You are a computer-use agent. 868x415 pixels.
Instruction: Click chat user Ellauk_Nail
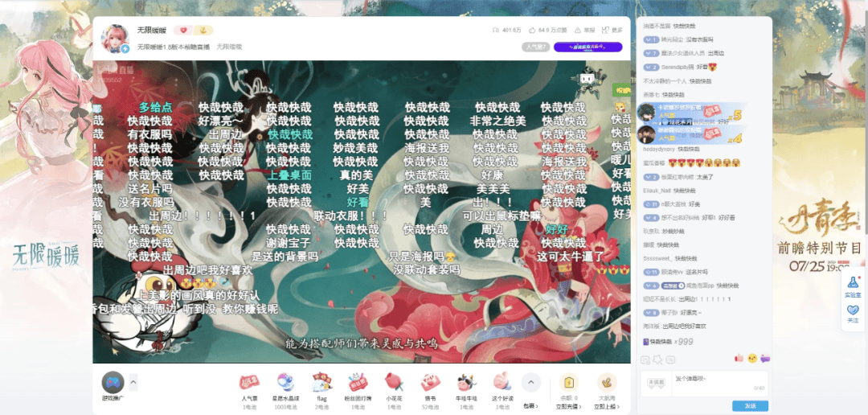(657, 190)
